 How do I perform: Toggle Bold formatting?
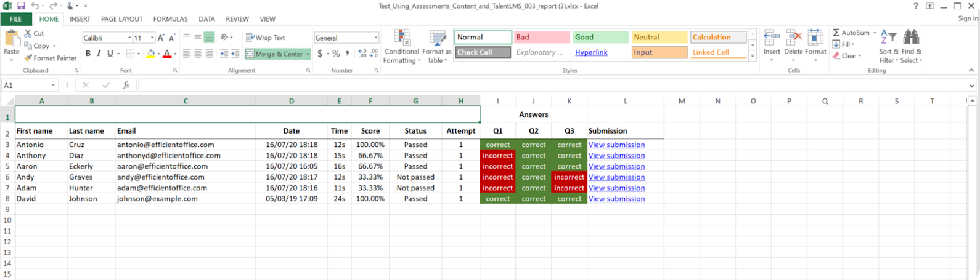88,54
